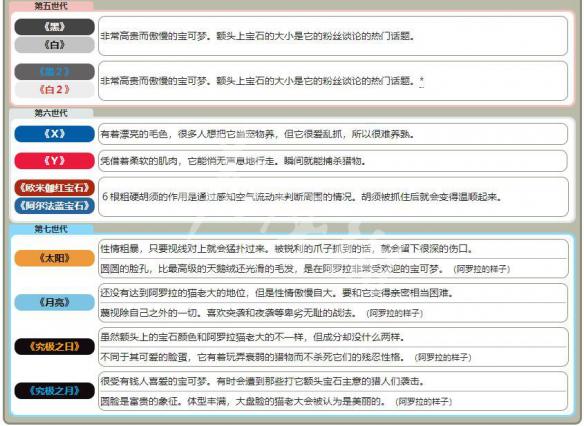This screenshot has width=584, height=426.
Task: Click the 究极之日 entry starting 虽然额头上的宝石
Action: [x=253, y=337]
